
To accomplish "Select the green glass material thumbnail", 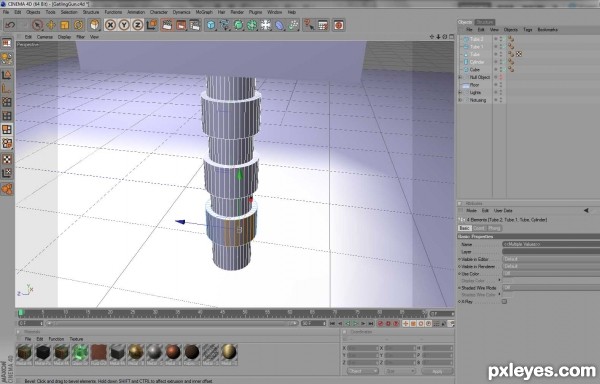I will 80,353.
